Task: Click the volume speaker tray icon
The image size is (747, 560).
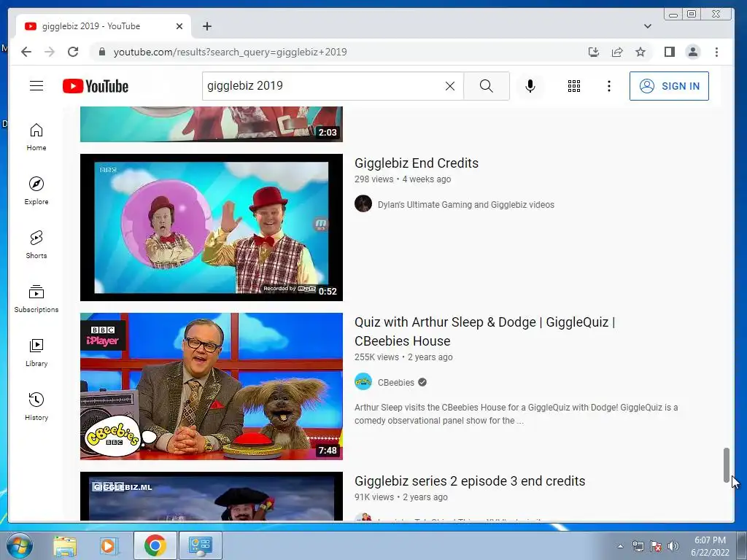Action: [673, 546]
